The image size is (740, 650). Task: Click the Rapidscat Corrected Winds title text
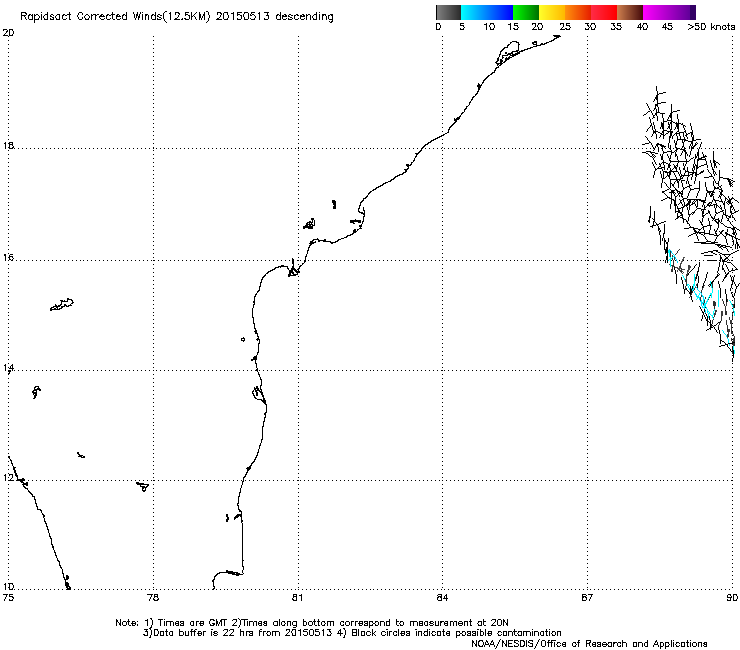177,16
